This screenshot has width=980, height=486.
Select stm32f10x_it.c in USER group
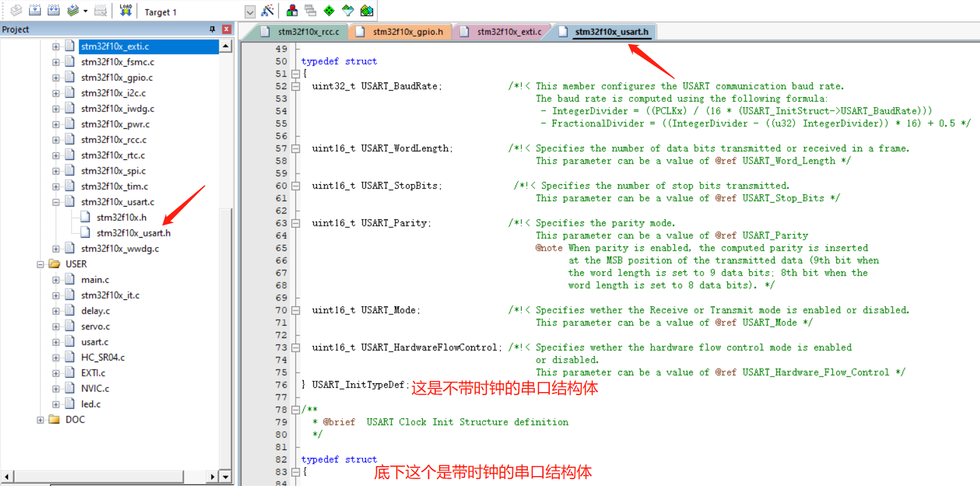tap(110, 295)
